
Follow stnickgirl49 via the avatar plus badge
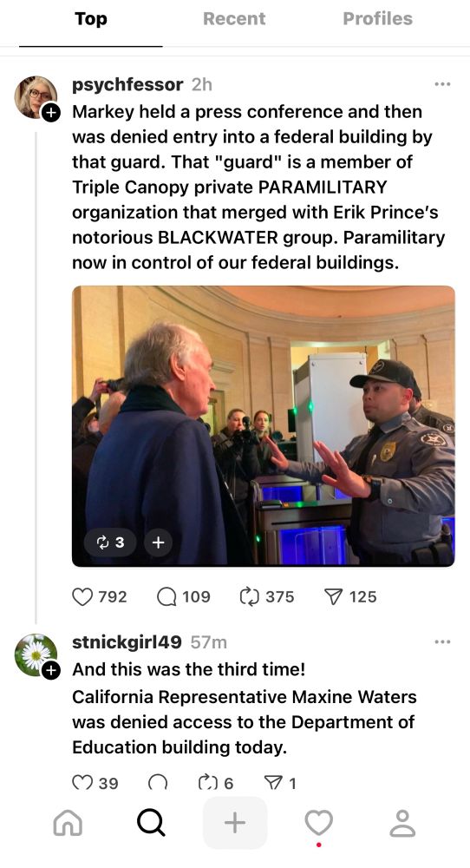click(50, 670)
